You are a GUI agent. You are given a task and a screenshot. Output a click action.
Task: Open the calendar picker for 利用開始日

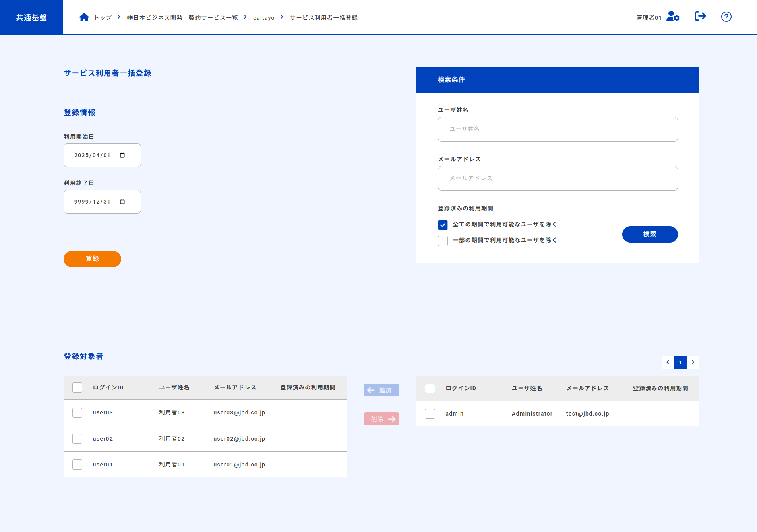pos(122,155)
